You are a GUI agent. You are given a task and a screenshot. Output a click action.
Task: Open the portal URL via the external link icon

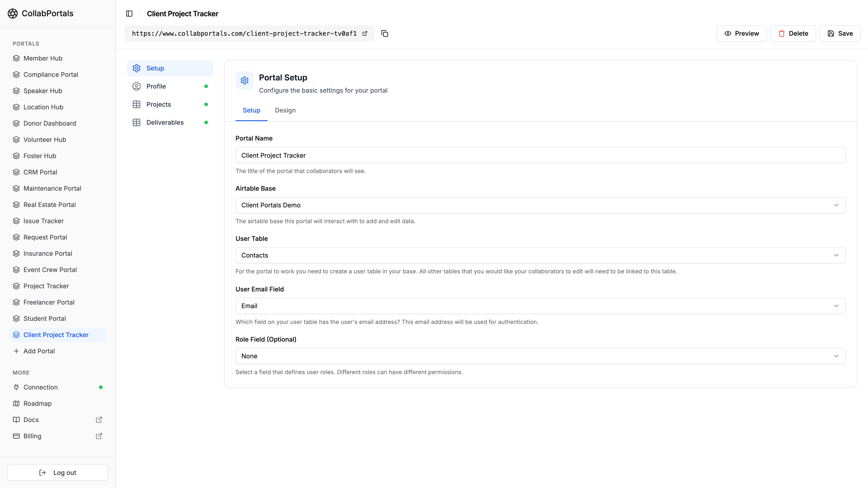coord(365,33)
